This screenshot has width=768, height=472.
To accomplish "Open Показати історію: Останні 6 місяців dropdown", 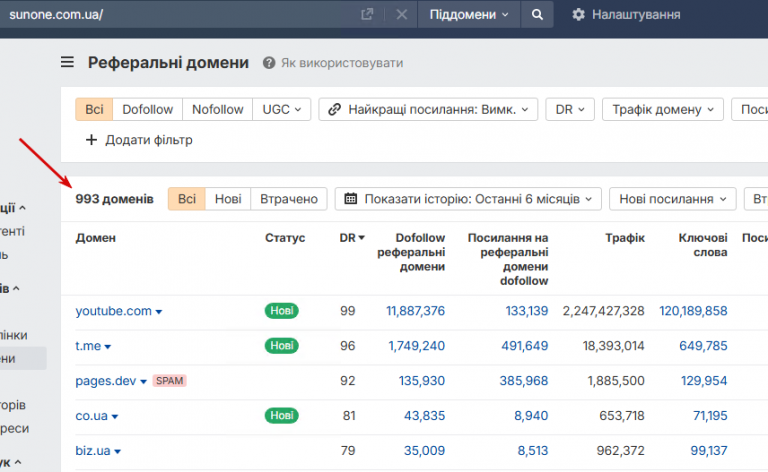I will 468,199.
